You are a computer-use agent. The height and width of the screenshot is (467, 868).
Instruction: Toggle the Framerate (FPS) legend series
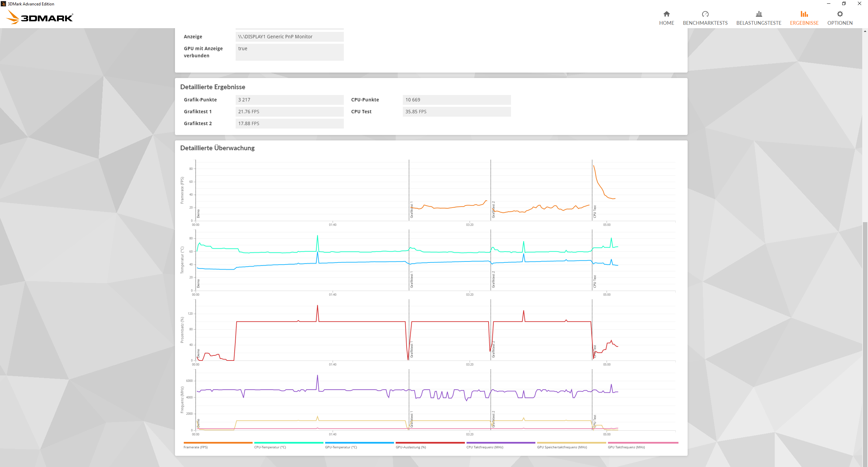pos(195,447)
